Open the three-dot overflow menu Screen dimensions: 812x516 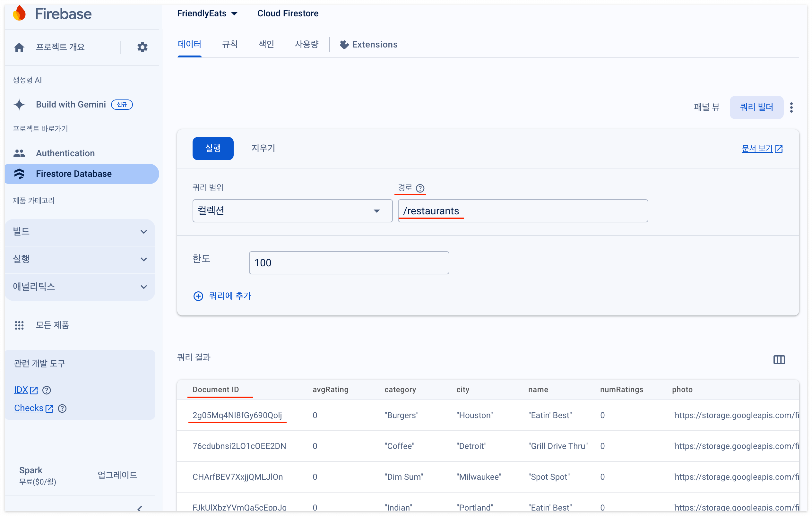pos(791,107)
